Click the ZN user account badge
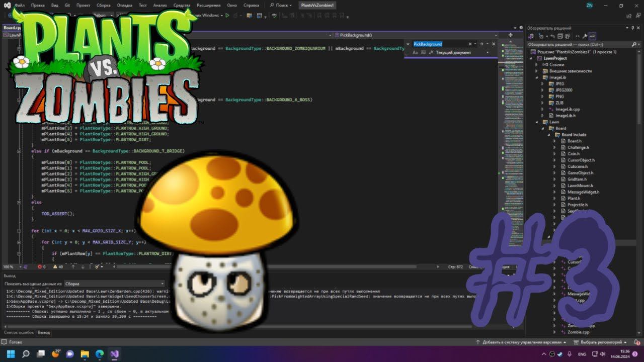 pyautogui.click(x=589, y=5)
